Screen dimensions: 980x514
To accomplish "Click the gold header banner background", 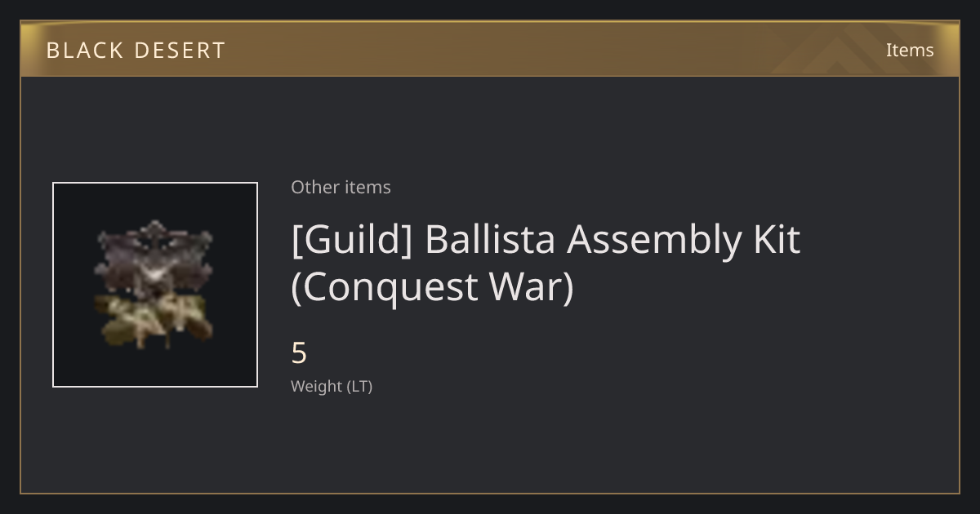I will (490, 49).
